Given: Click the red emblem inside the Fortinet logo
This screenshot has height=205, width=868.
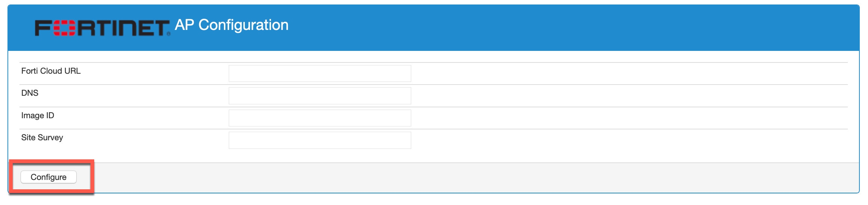Looking at the screenshot, I should (x=65, y=28).
